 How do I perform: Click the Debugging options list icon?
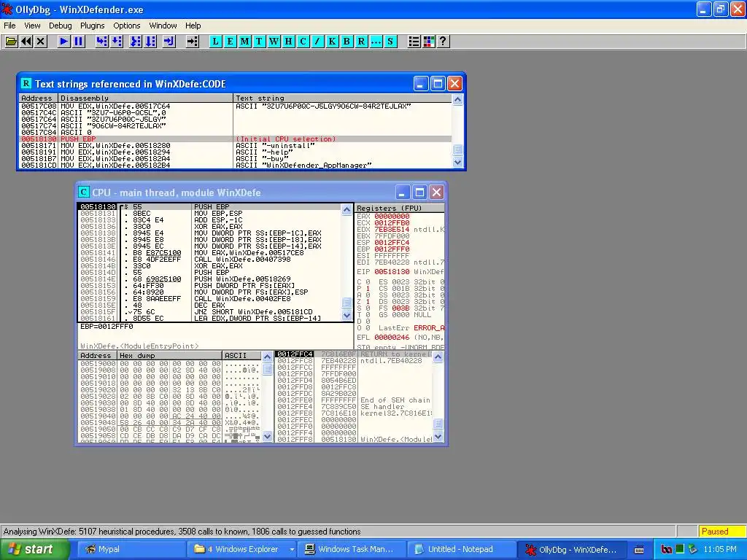(x=414, y=42)
